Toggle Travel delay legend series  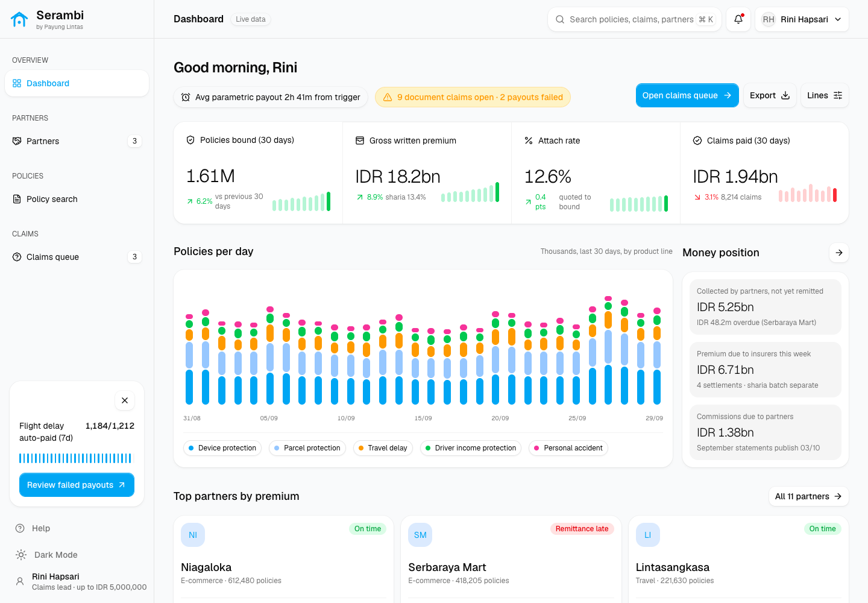(383, 448)
